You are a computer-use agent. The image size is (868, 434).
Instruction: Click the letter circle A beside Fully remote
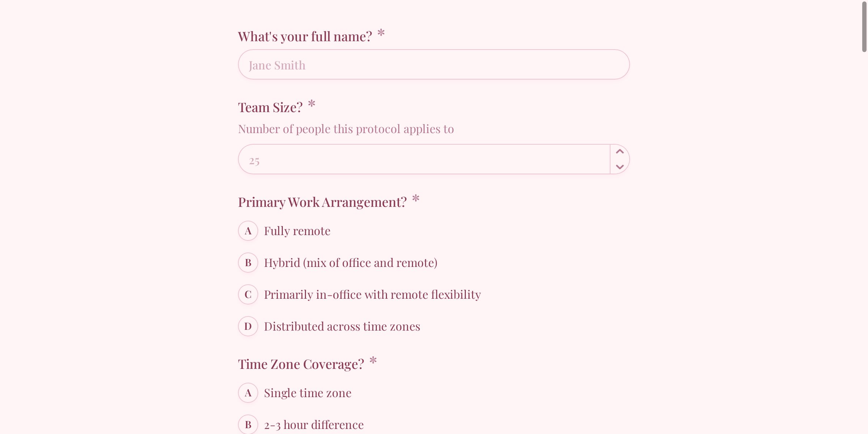(248, 231)
